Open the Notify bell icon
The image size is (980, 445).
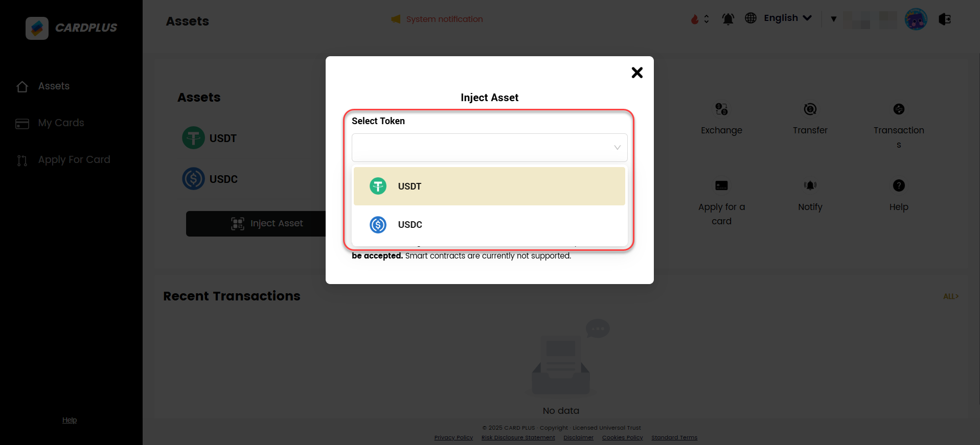[x=810, y=186]
